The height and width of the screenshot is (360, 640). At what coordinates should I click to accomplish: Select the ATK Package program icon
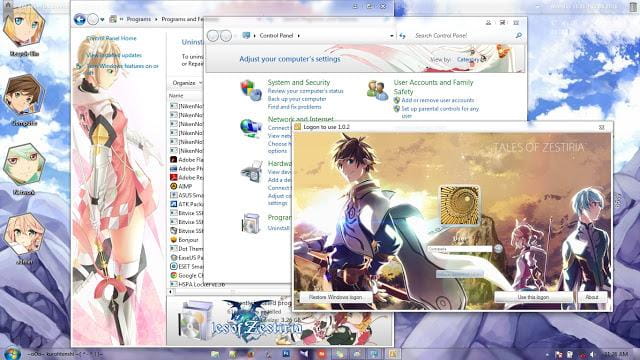click(173, 204)
